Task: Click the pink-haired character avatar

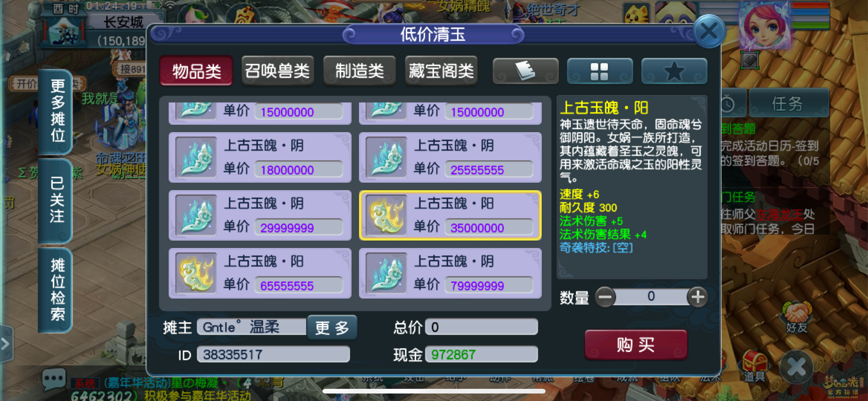Action: click(x=765, y=25)
